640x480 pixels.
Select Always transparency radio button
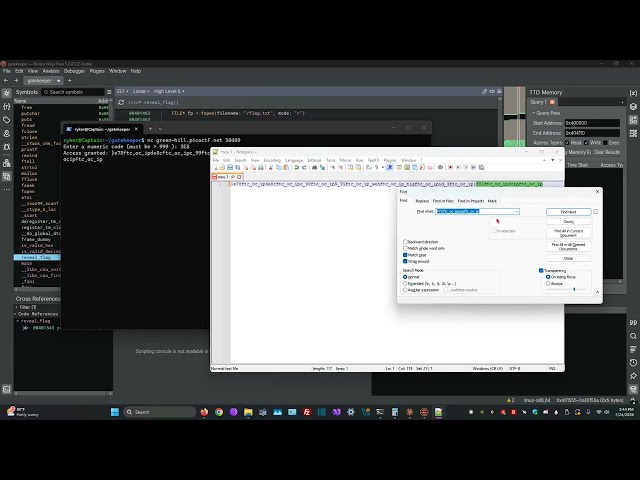pyautogui.click(x=548, y=283)
